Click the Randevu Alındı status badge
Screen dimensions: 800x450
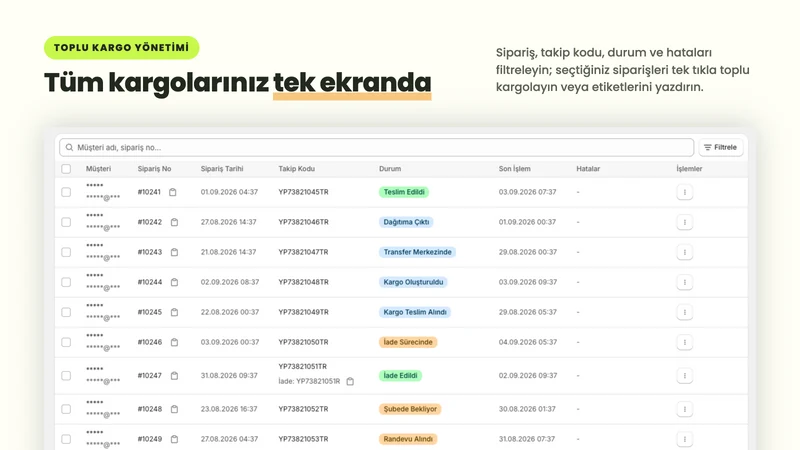408,439
